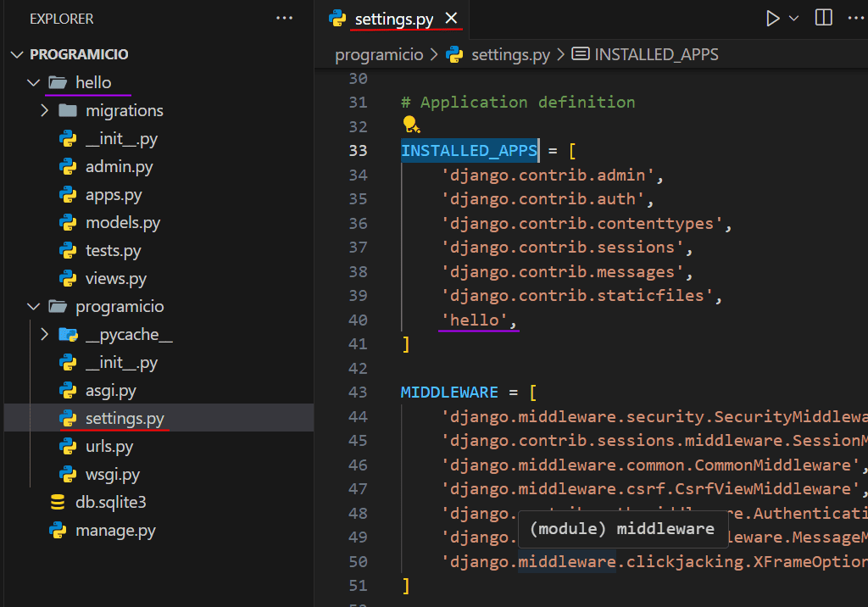Open the run options dropdown arrow
Image resolution: width=868 pixels, height=607 pixels.
point(793,19)
